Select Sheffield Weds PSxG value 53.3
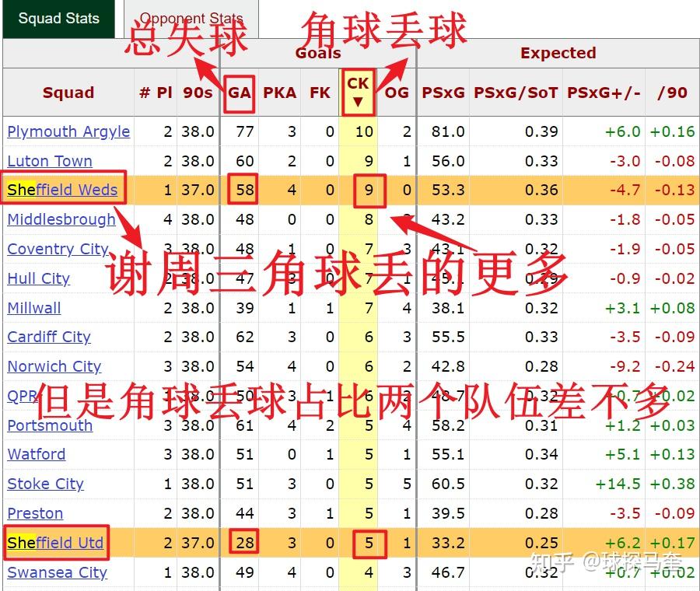The width and height of the screenshot is (700, 591). 448,190
